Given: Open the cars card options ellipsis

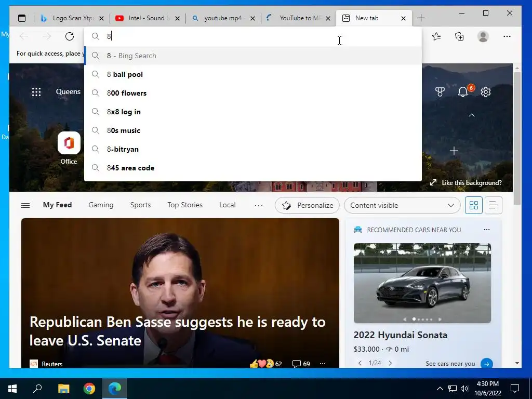Looking at the screenshot, I should (x=486, y=230).
